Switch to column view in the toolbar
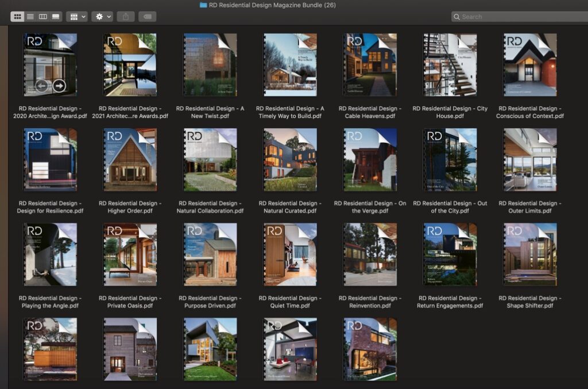588x389 pixels. coord(42,16)
